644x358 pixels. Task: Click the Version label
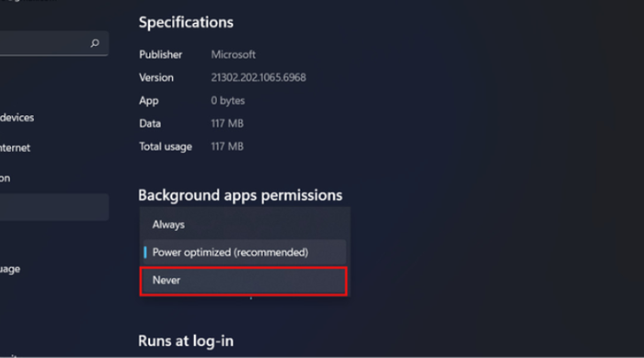(x=156, y=77)
